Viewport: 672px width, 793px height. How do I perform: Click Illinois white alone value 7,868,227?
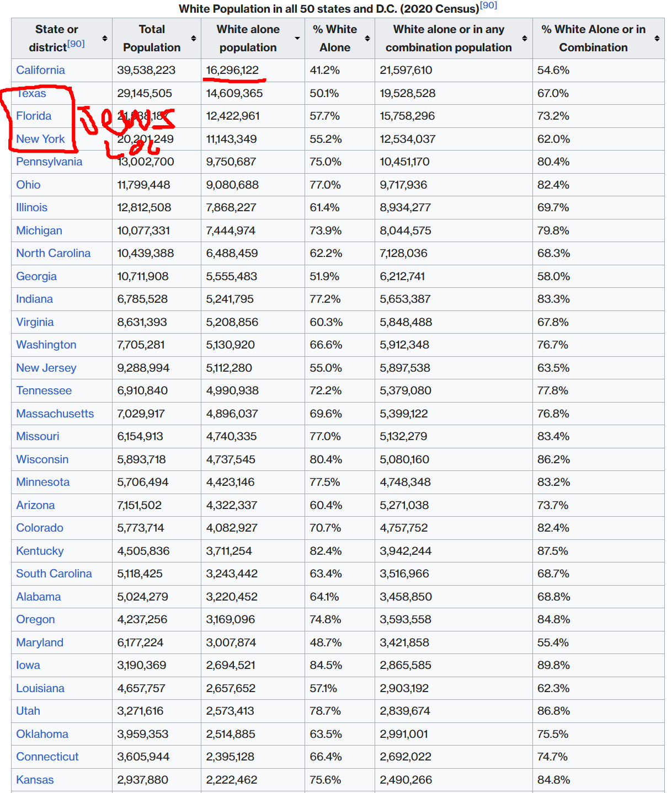tap(232, 207)
